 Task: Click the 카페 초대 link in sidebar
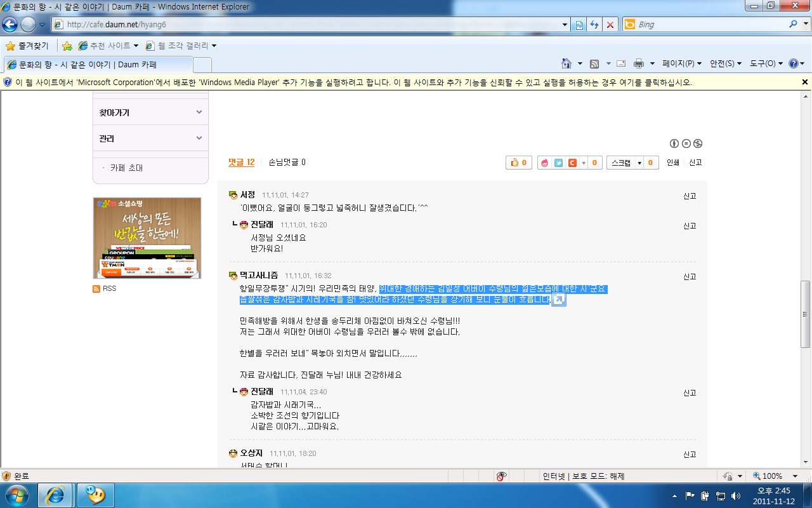pos(126,168)
